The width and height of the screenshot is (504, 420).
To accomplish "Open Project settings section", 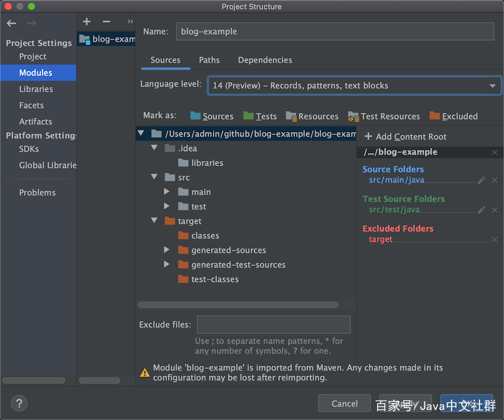I will pyautogui.click(x=33, y=56).
